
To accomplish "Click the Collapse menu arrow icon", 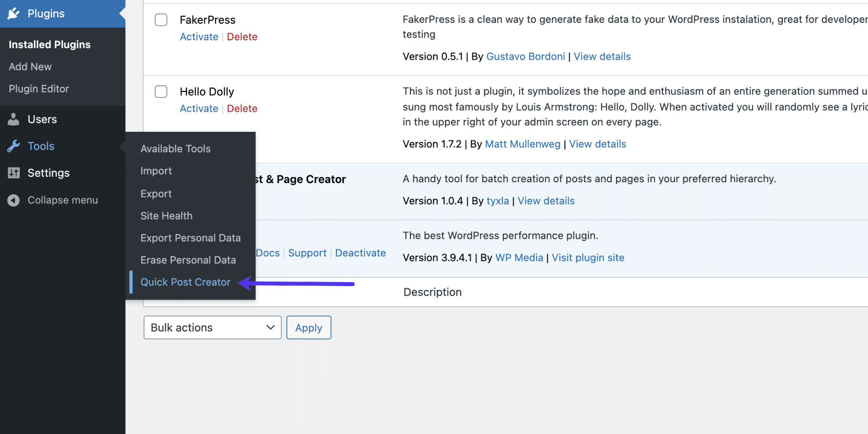I will 13,200.
